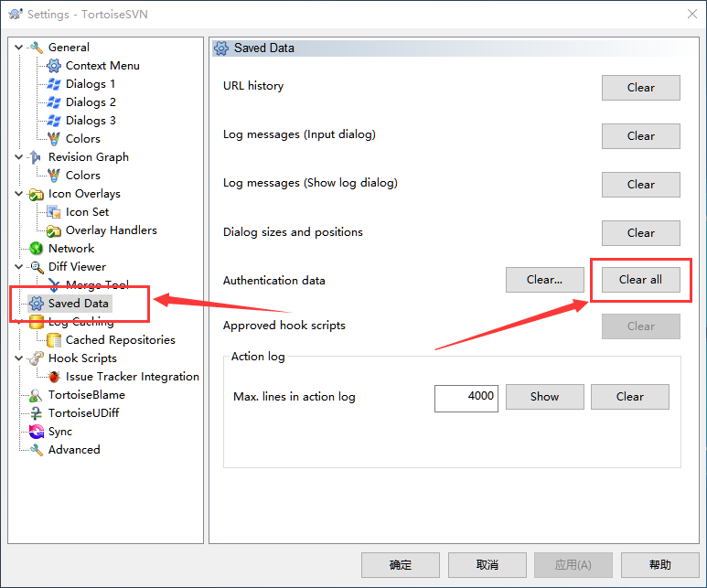Click the Cached Repositories icon
The height and width of the screenshot is (588, 707).
click(54, 340)
